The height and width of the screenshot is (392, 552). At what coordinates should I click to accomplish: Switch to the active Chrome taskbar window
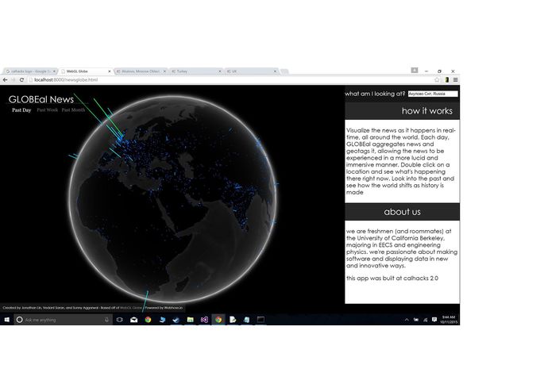(218, 320)
